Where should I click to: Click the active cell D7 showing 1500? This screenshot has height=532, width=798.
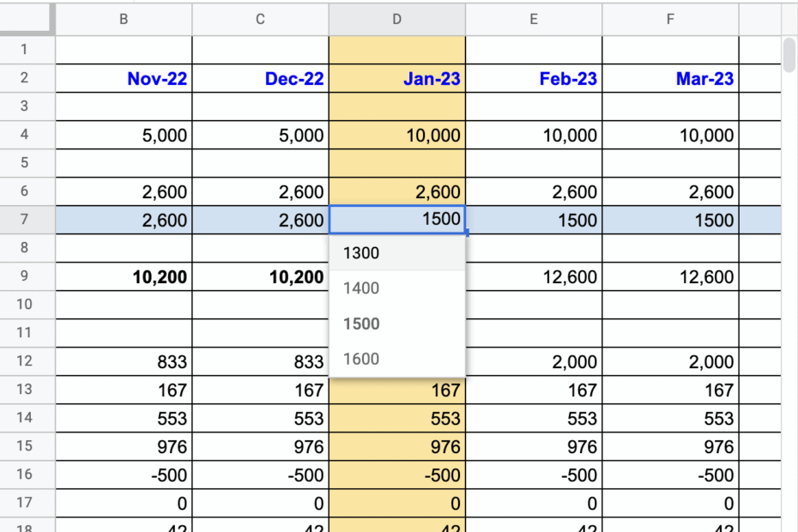[x=397, y=220]
